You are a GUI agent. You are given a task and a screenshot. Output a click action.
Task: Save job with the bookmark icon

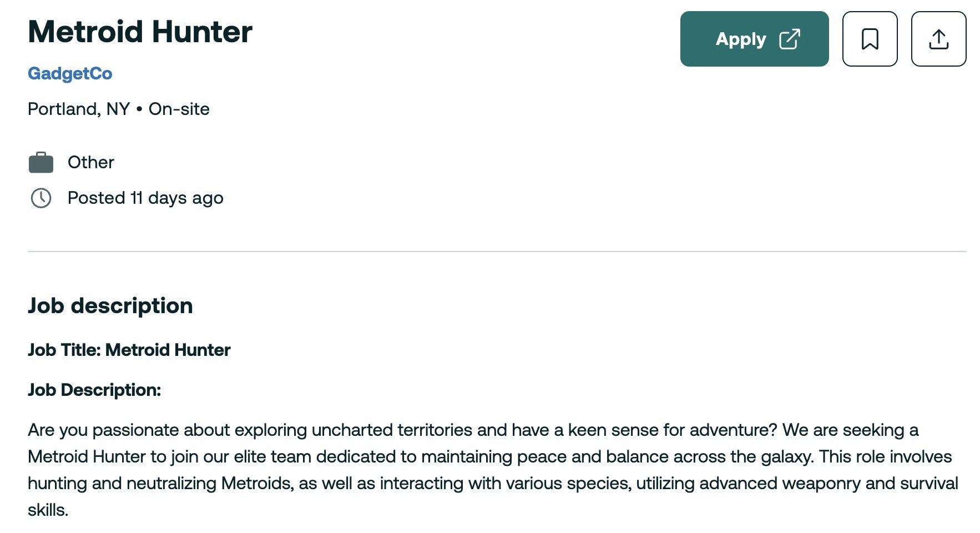pyautogui.click(x=870, y=39)
